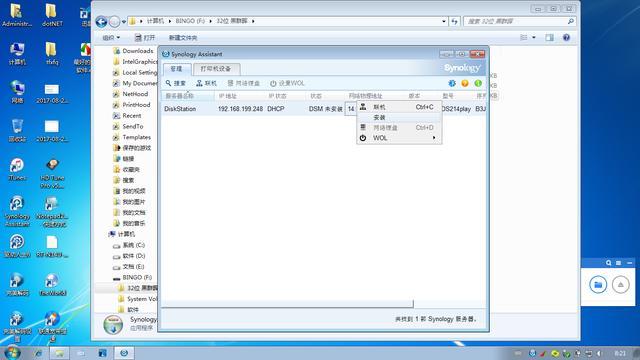The height and width of the screenshot is (360, 640).
Task: Click the blue folder icon in side widget
Action: pyautogui.click(x=598, y=284)
